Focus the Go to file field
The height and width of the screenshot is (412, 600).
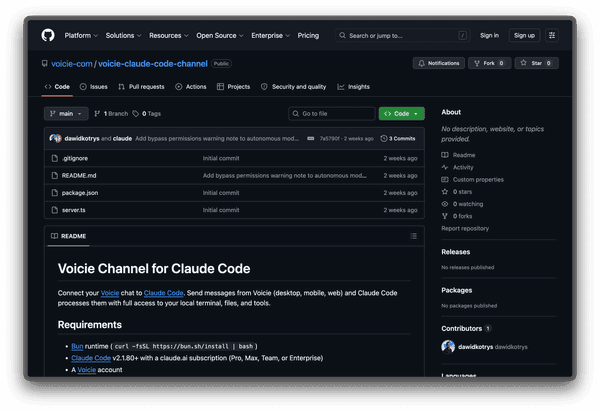point(332,114)
